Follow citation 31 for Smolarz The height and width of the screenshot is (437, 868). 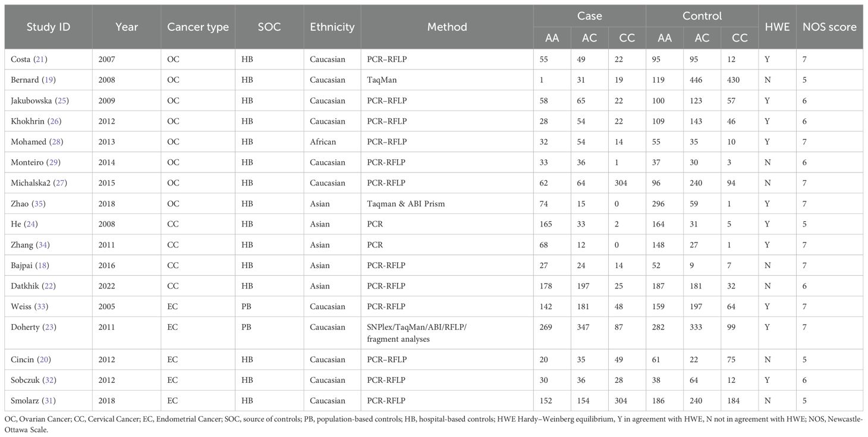51,401
